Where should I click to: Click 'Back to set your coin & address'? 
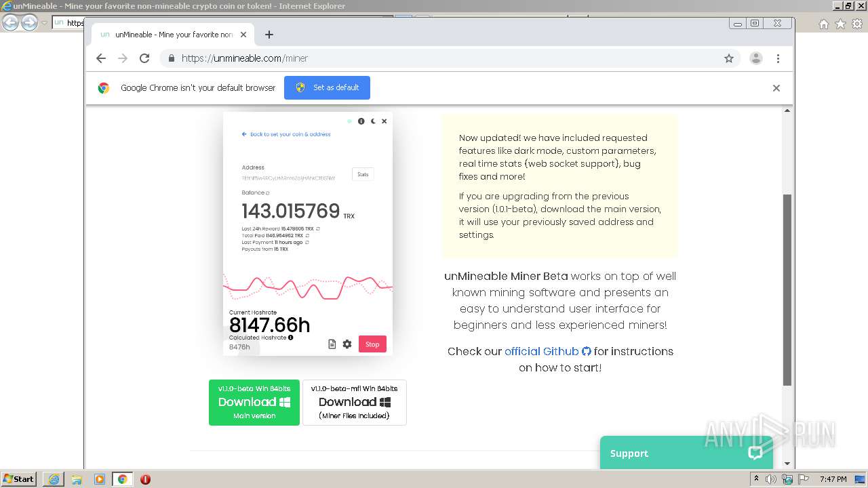pos(286,134)
